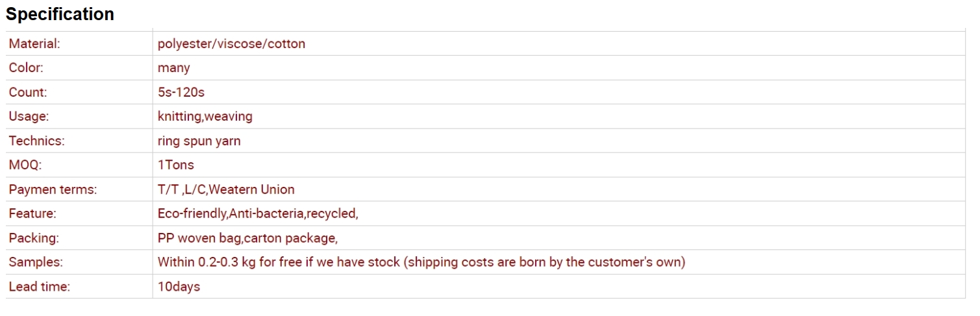
Task: Click the Specification heading
Action: coord(60,14)
